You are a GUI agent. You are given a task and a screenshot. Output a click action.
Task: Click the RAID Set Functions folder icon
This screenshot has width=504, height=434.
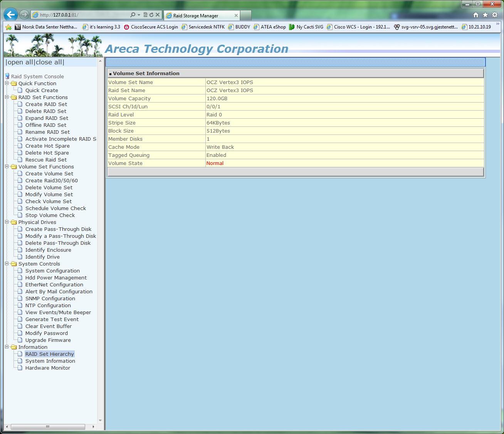(x=14, y=97)
